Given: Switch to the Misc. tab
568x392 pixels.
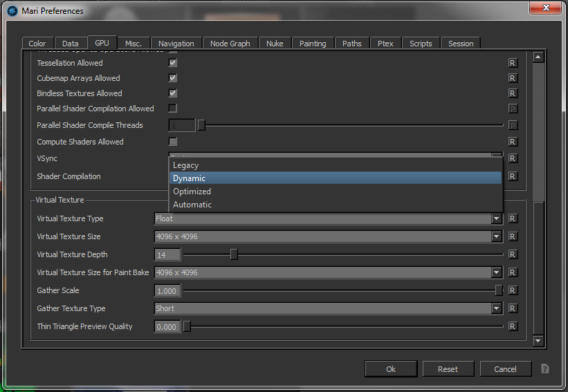Looking at the screenshot, I should [x=134, y=44].
